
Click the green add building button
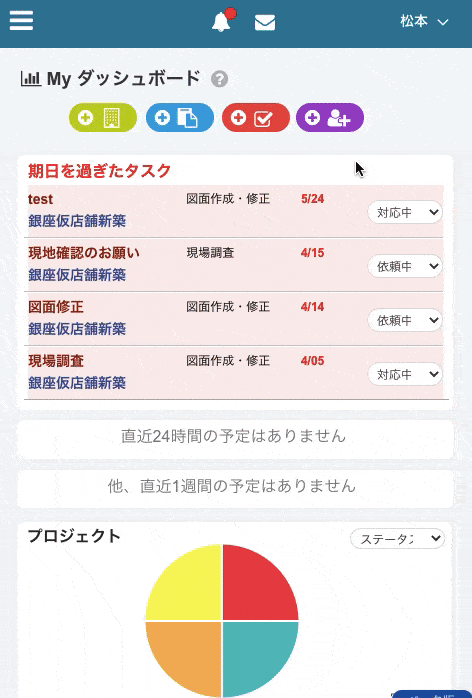pos(103,118)
